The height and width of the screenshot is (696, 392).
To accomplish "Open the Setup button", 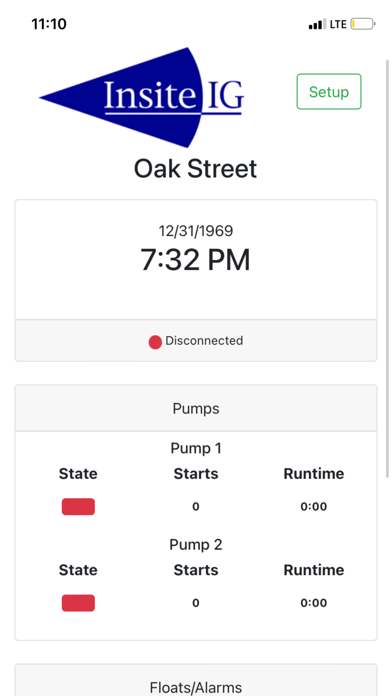I will click(329, 91).
